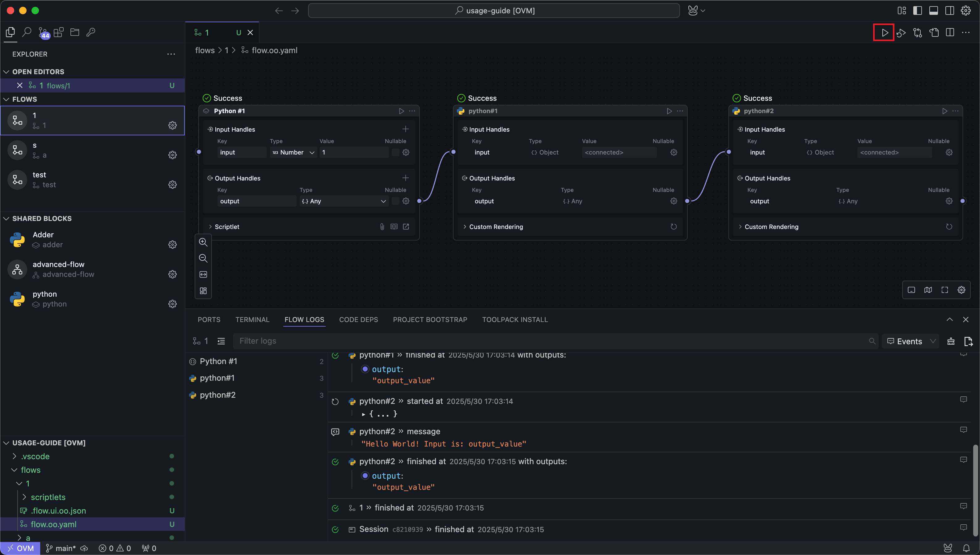Add input handle to Python #1
The image size is (980, 555).
(405, 129)
